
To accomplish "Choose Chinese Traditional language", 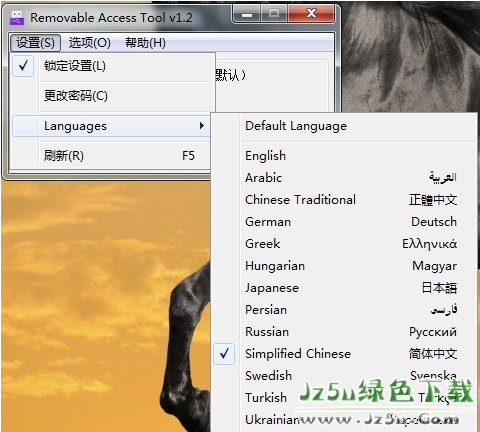I will [x=345, y=200].
